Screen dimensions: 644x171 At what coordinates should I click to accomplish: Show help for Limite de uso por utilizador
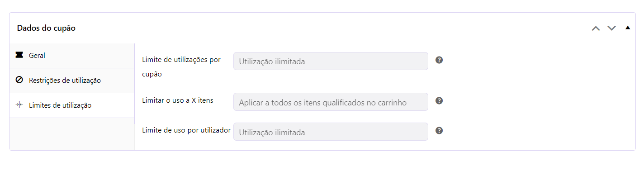coord(439,130)
